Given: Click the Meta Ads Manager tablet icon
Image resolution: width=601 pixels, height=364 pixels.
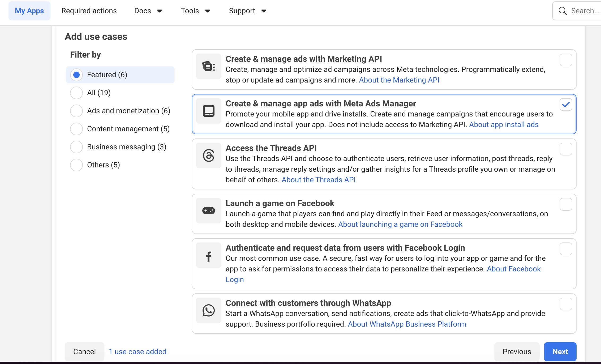Looking at the screenshot, I should [x=209, y=111].
